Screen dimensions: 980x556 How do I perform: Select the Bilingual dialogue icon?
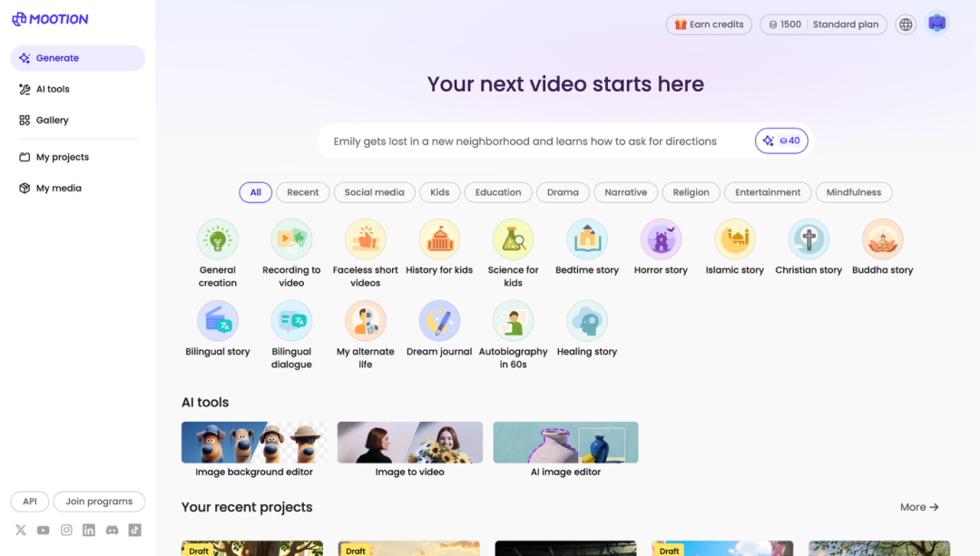(291, 321)
